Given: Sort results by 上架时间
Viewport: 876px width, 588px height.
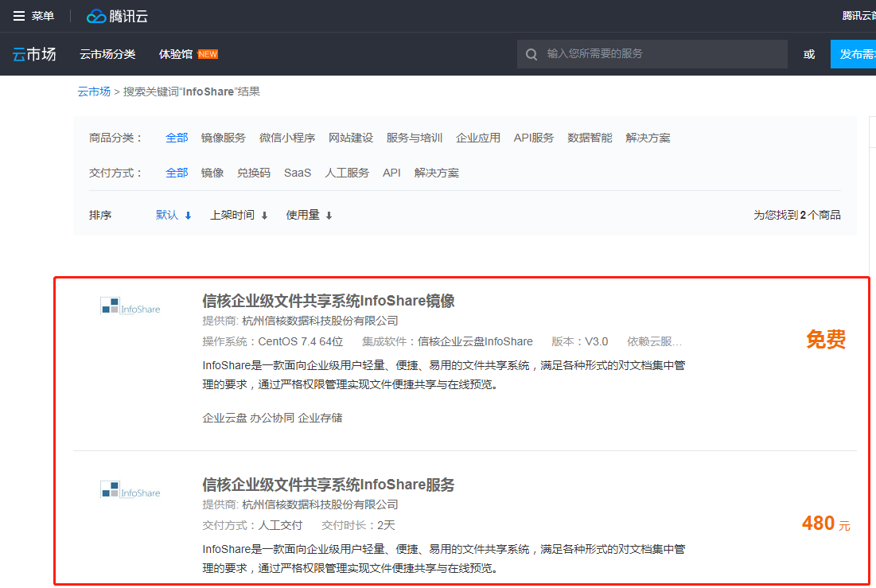Looking at the screenshot, I should [x=239, y=215].
